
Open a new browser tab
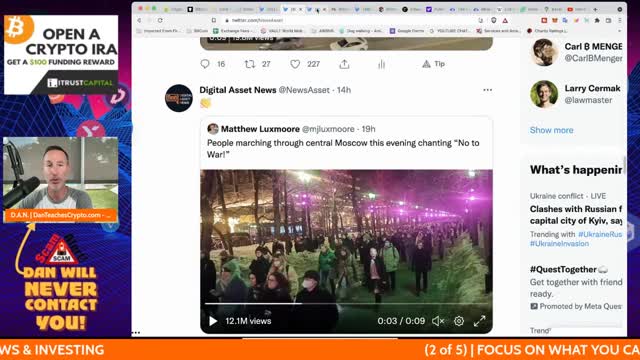(x=596, y=9)
